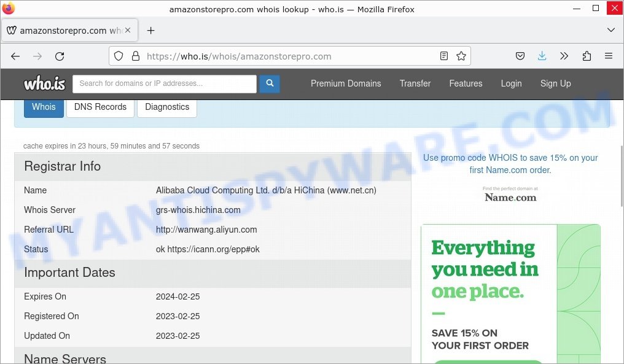Minimize the Firefox window
Viewport: 624px width, 364px height.
click(x=577, y=9)
